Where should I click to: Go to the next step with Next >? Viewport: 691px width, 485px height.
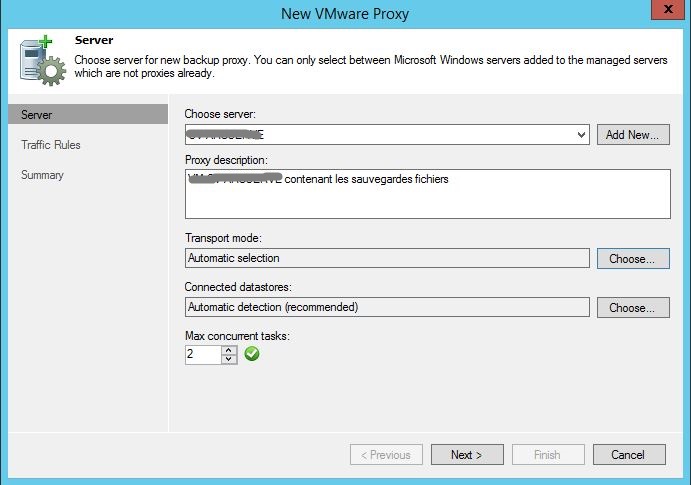click(x=467, y=455)
